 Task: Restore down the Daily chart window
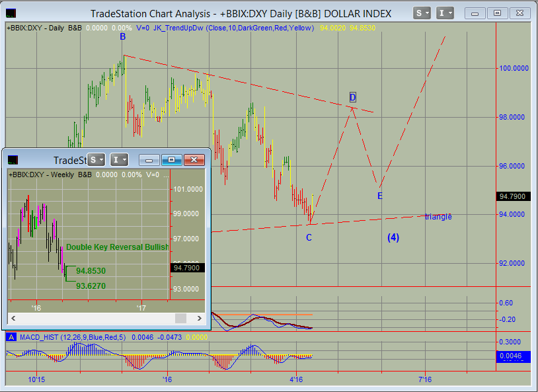497,13
